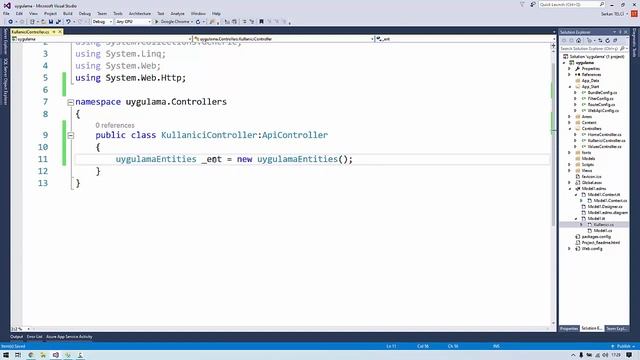Switch to the Properties panel tab
The height and width of the screenshot is (360, 640).
pos(569,329)
